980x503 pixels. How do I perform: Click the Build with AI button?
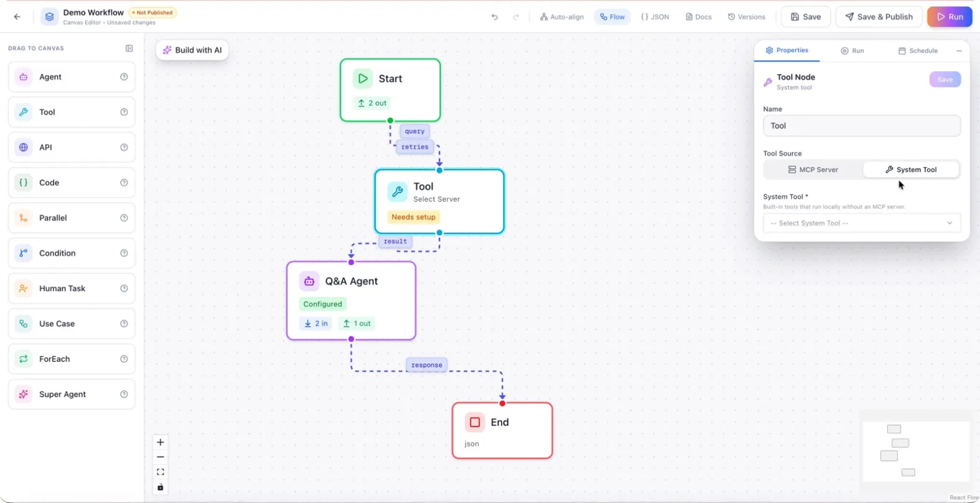click(192, 50)
